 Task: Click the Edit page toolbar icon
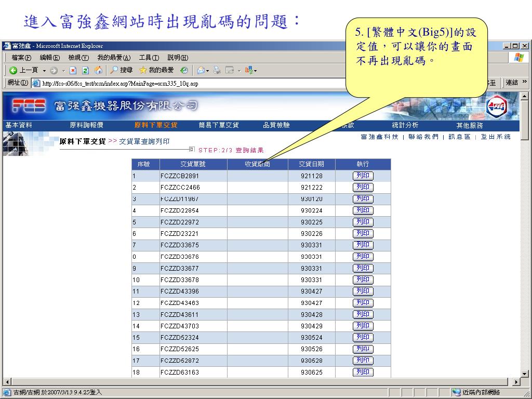pyautogui.click(x=230, y=70)
